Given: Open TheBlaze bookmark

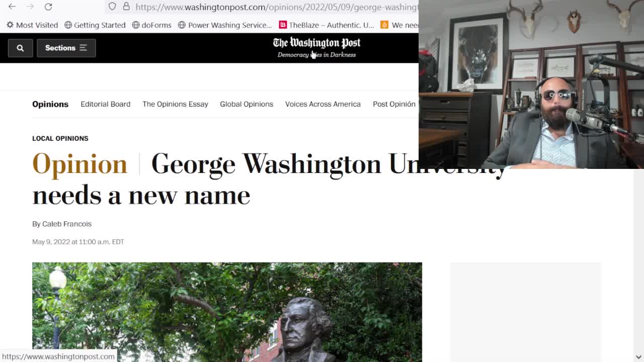Looking at the screenshot, I should click(x=327, y=25).
